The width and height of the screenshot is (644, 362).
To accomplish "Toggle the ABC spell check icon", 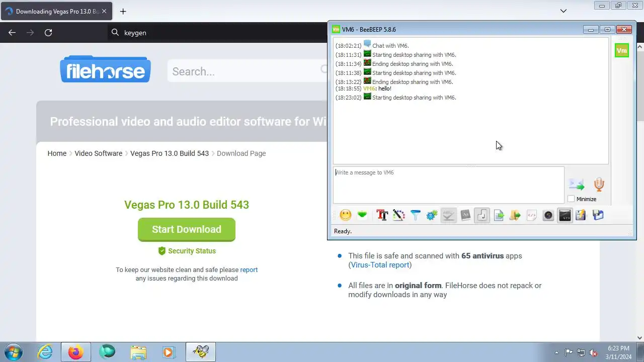I will pos(449,215).
